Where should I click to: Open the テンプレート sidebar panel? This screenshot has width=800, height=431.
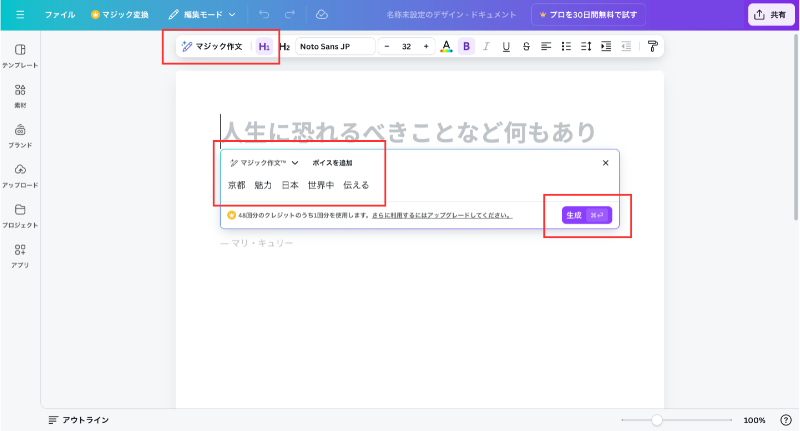(20, 56)
